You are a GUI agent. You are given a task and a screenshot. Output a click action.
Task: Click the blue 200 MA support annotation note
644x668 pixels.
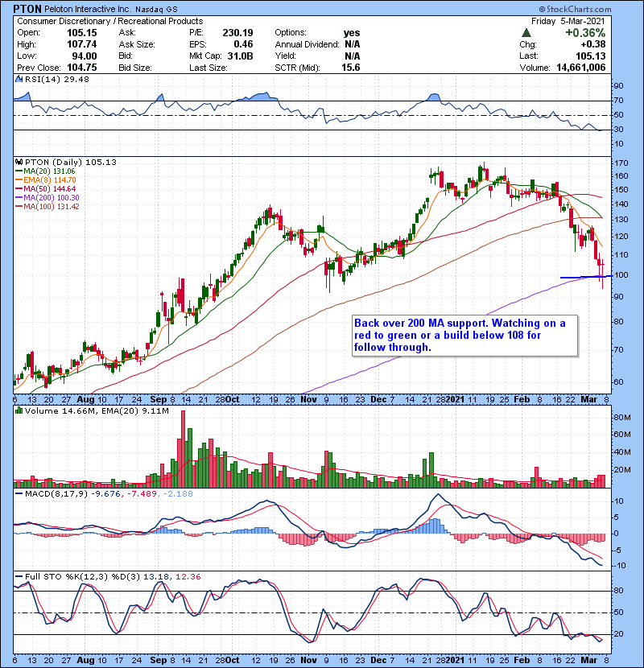click(465, 336)
